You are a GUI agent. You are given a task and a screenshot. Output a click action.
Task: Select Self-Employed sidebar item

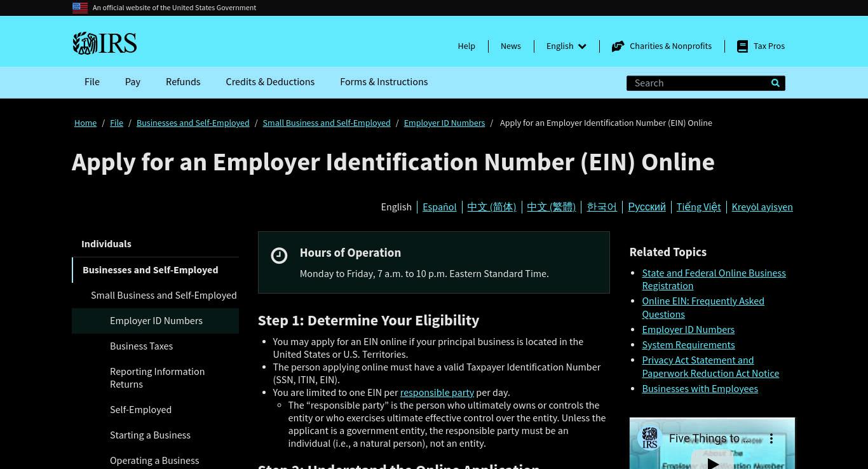[140, 410]
